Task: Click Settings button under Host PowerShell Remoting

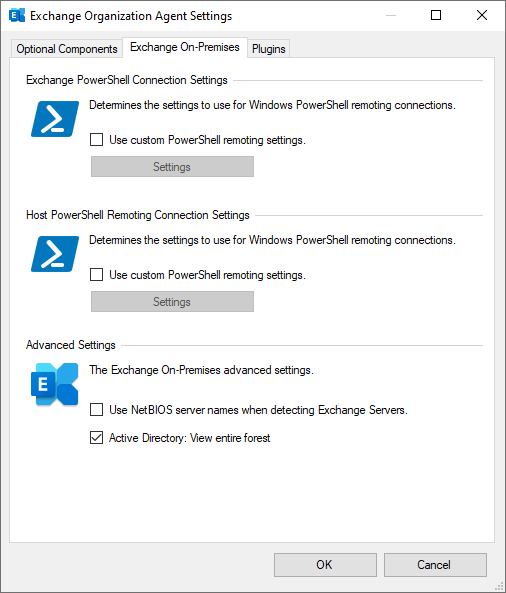Action: click(x=172, y=301)
